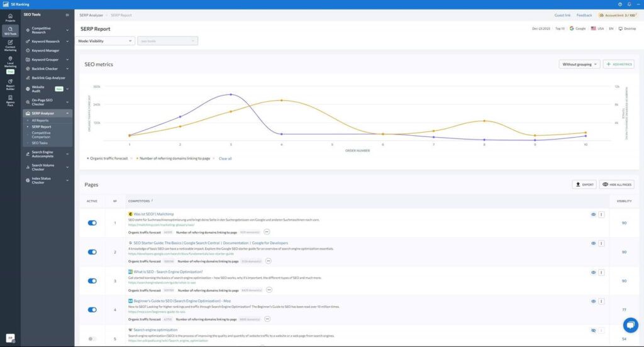Click the purple chart peak at order 3
This screenshot has width=644, height=347.
[231, 94]
